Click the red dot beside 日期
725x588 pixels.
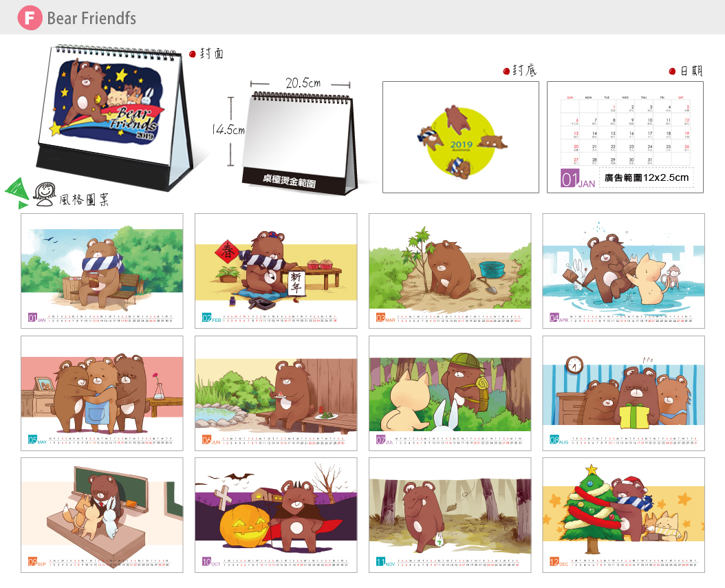[672, 72]
